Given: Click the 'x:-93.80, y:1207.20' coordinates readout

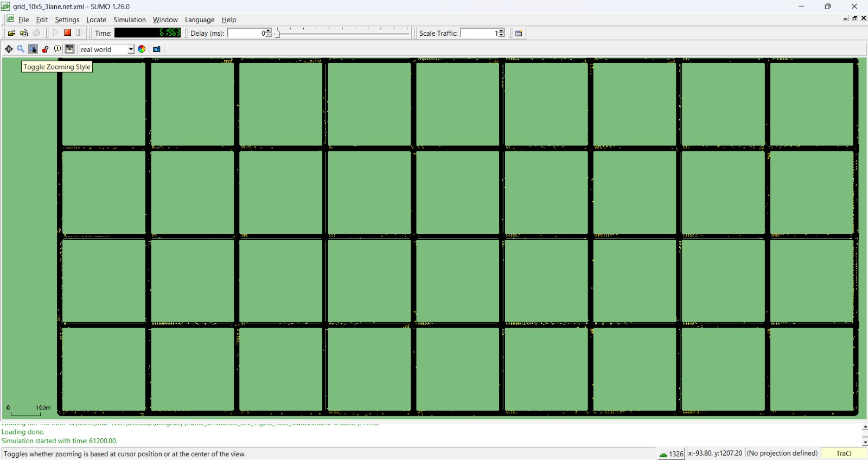Looking at the screenshot, I should coord(715,453).
